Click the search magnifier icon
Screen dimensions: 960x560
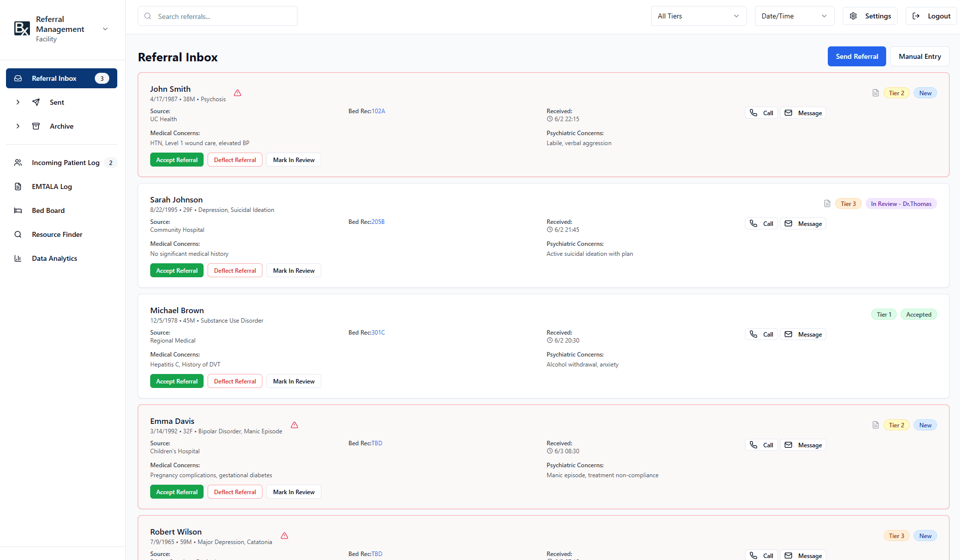click(x=148, y=16)
